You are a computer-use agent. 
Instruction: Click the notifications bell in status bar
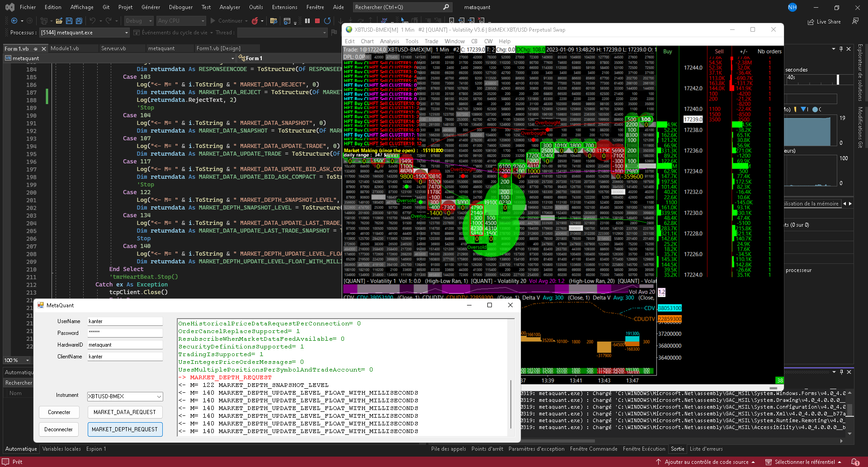click(x=855, y=462)
